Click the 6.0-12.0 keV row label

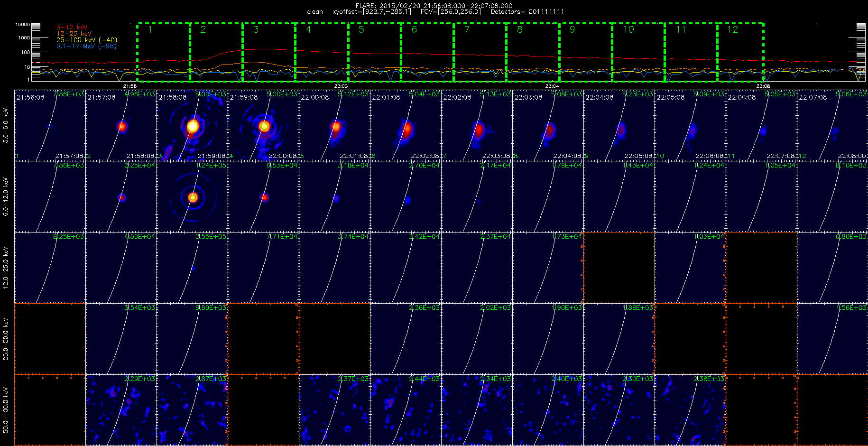tap(6, 196)
